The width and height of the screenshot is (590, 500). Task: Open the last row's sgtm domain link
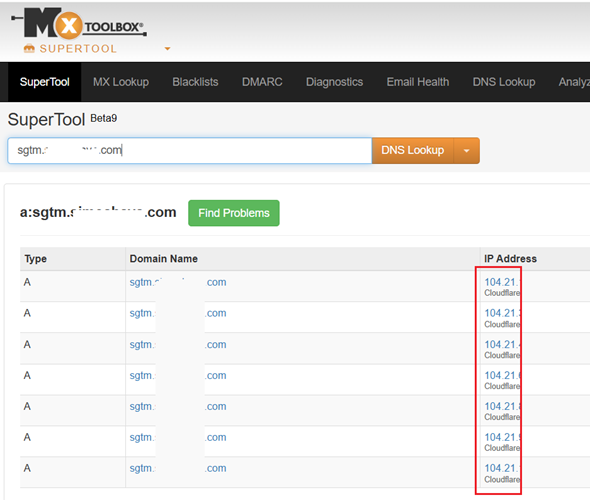click(x=178, y=468)
